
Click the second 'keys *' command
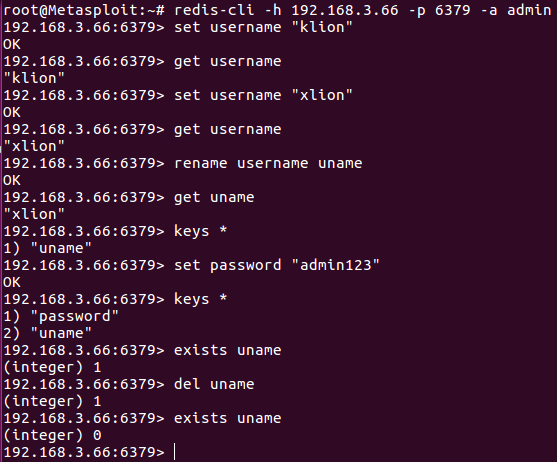click(200, 299)
